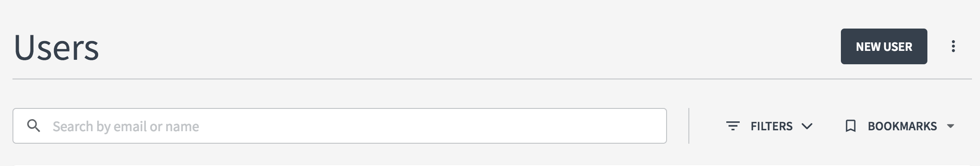This screenshot has height=166, width=980.
Task: Select the Users page heading
Action: coord(56,47)
